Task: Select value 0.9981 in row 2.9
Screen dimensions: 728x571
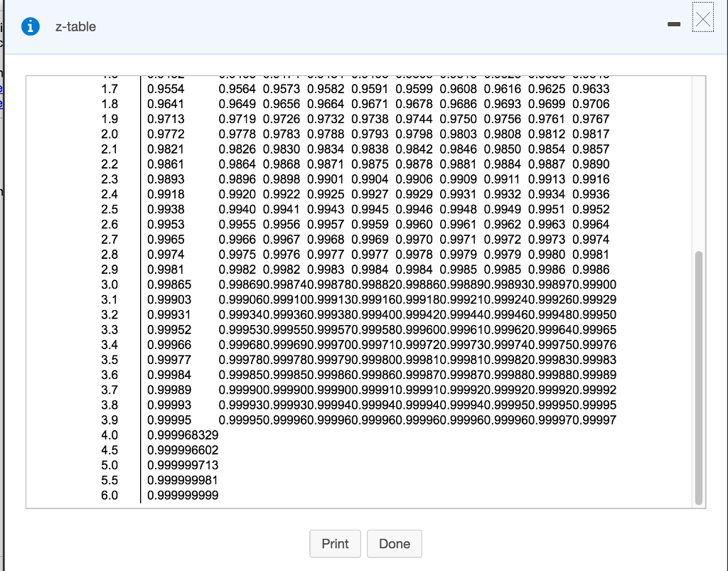Action: [166, 270]
